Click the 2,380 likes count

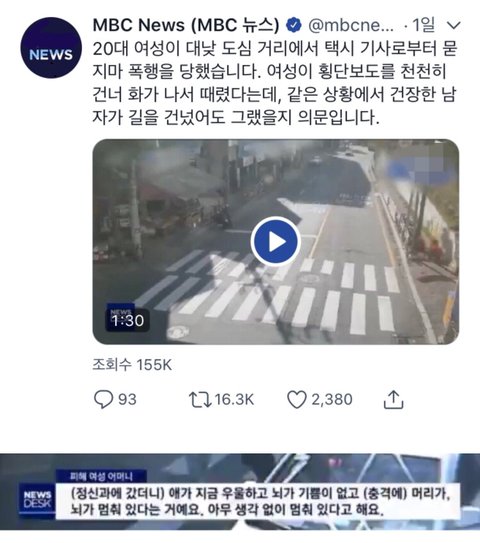click(331, 399)
